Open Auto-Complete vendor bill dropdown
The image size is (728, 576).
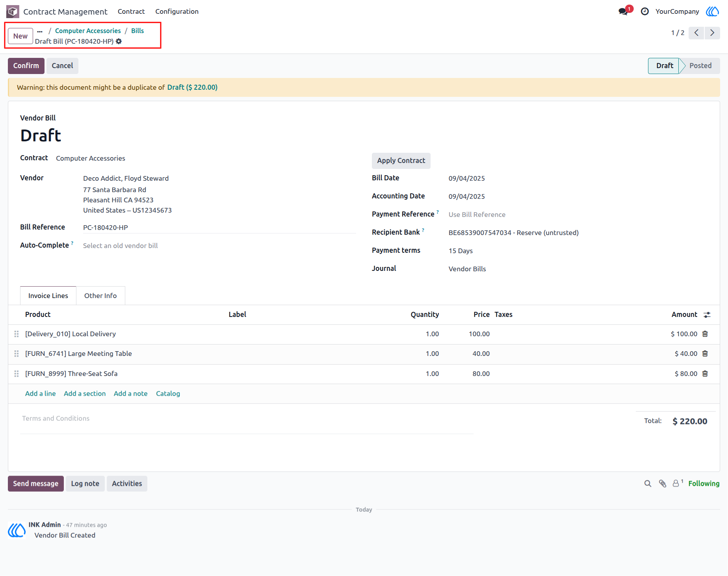tap(219, 246)
